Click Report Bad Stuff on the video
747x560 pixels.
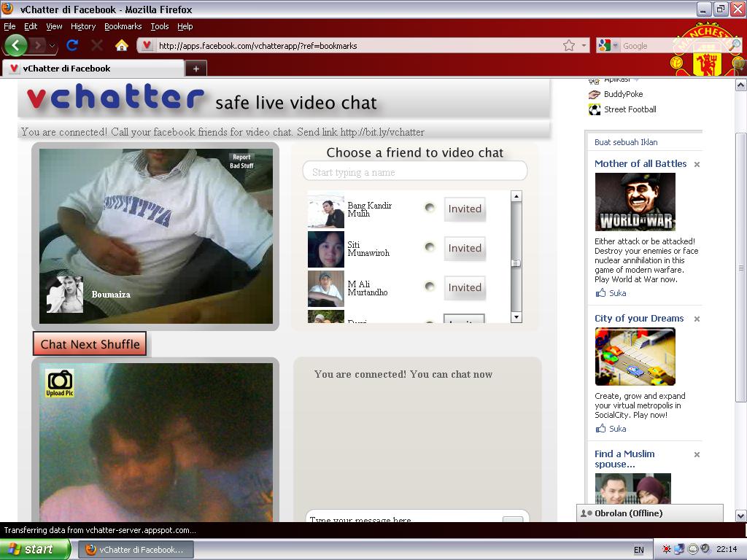tap(241, 161)
